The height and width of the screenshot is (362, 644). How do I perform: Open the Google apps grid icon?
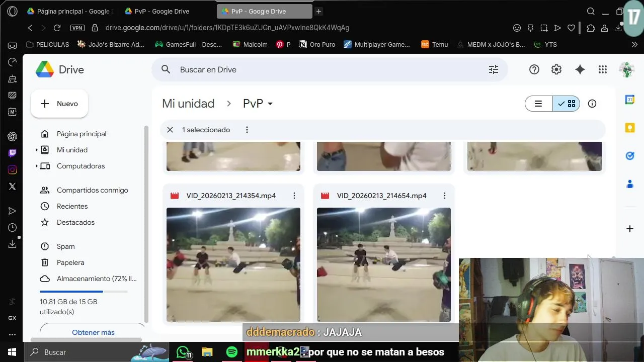click(603, 70)
